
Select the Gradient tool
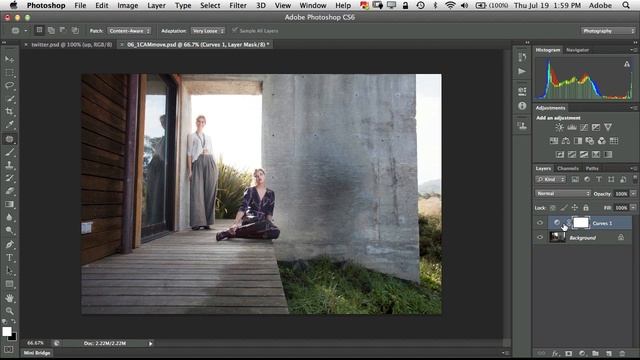(x=9, y=204)
